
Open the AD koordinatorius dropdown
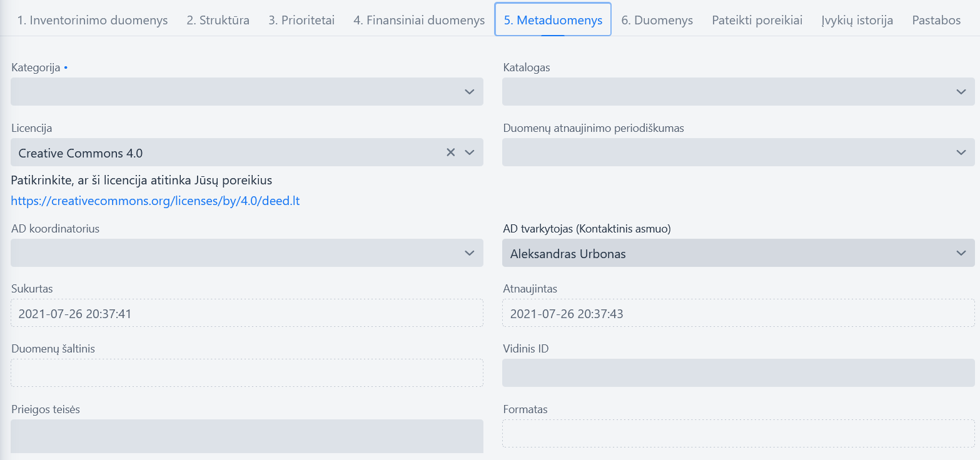[247, 253]
